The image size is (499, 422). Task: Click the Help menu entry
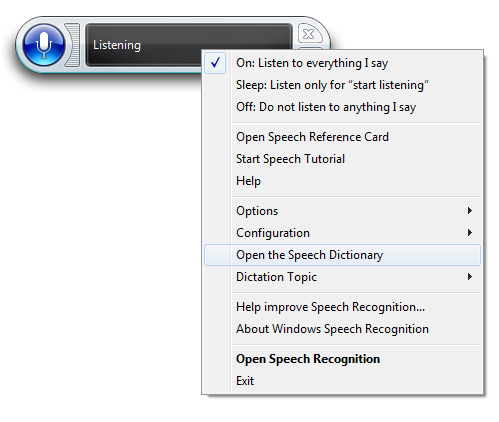[x=342, y=181]
